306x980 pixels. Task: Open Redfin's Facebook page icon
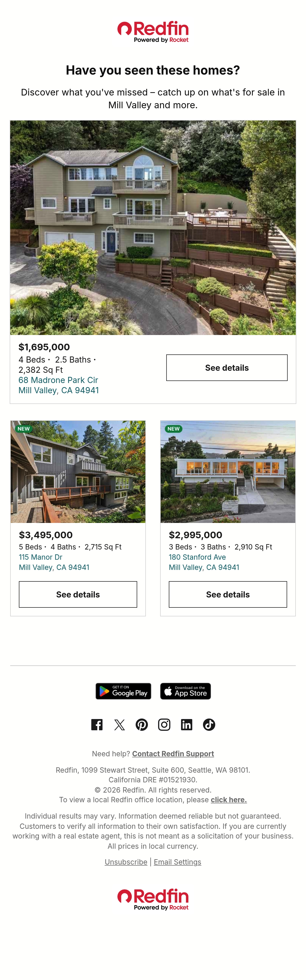point(97,724)
